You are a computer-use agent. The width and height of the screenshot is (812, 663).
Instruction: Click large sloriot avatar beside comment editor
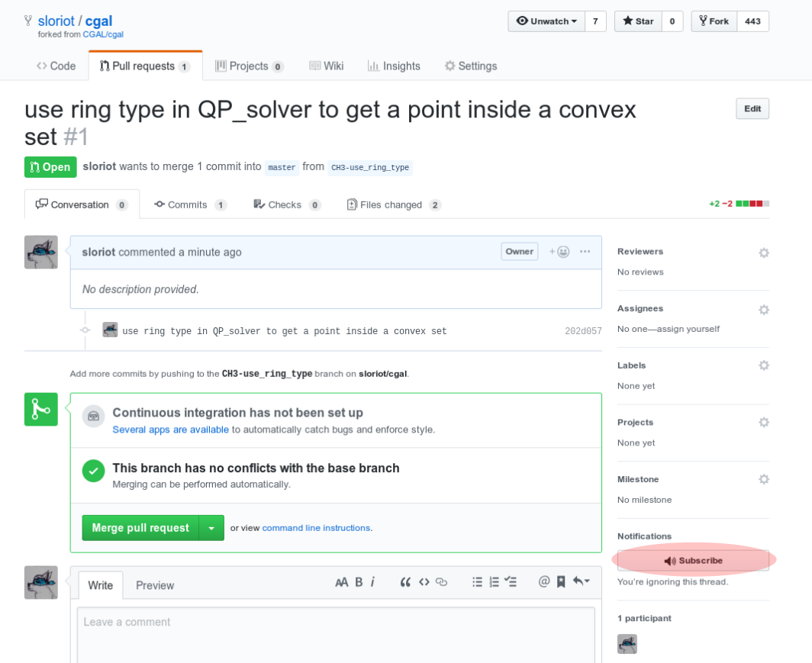[41, 582]
